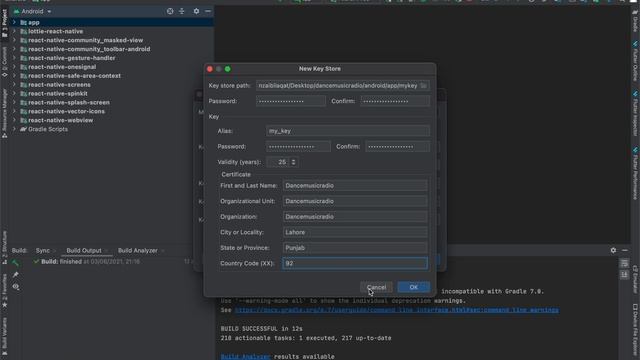Click the First and Last Name field
640x360 pixels.
pos(355,186)
